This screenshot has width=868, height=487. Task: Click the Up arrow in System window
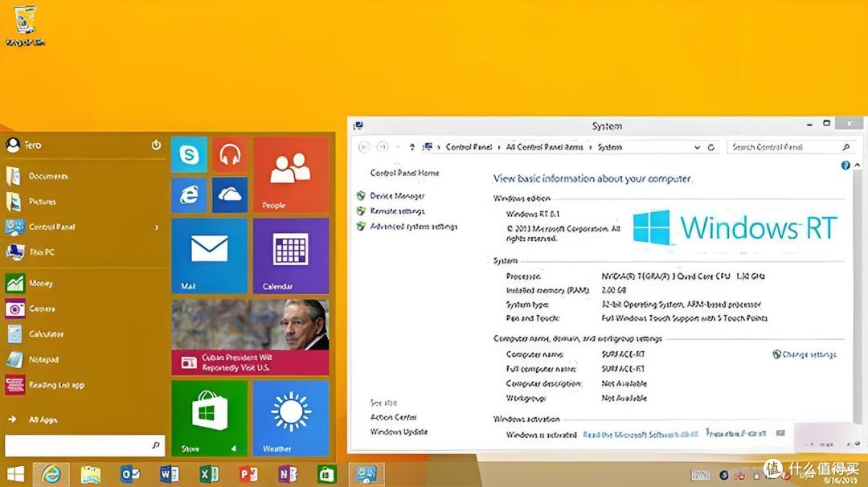click(411, 146)
